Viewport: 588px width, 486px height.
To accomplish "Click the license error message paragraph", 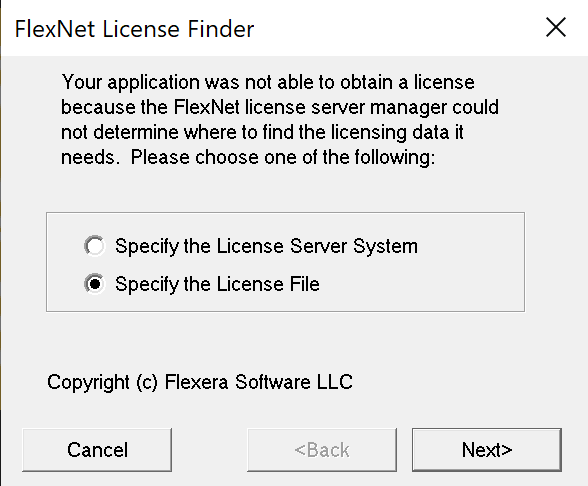I will tap(280, 120).
